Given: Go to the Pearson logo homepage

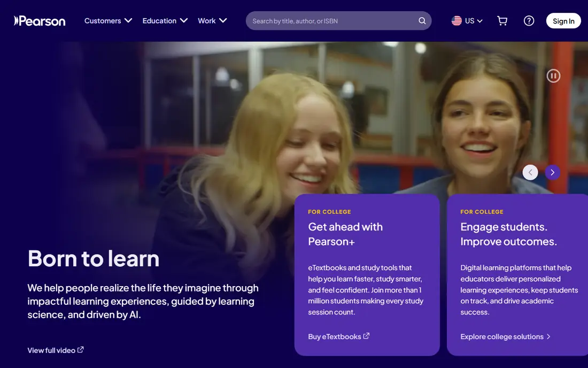Looking at the screenshot, I should coord(40,21).
